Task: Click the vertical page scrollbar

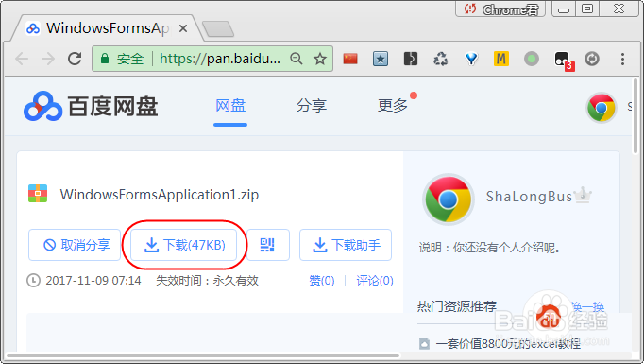Action: (x=636, y=116)
